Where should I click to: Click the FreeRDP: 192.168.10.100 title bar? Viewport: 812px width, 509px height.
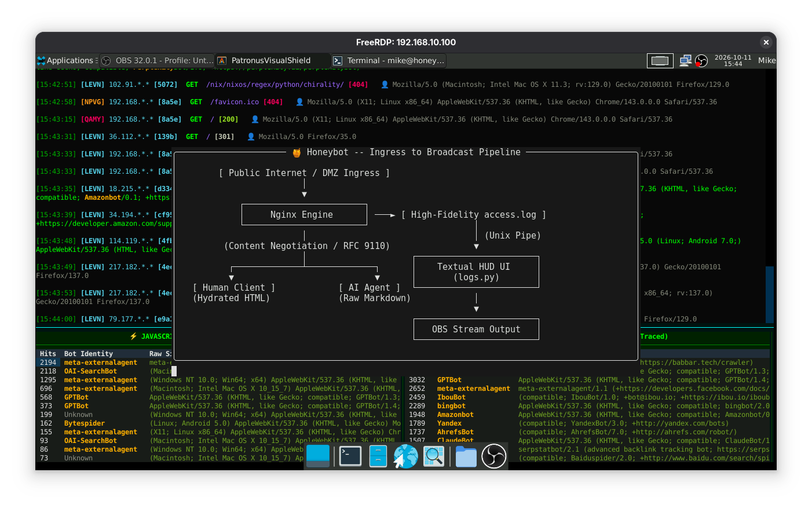point(405,42)
